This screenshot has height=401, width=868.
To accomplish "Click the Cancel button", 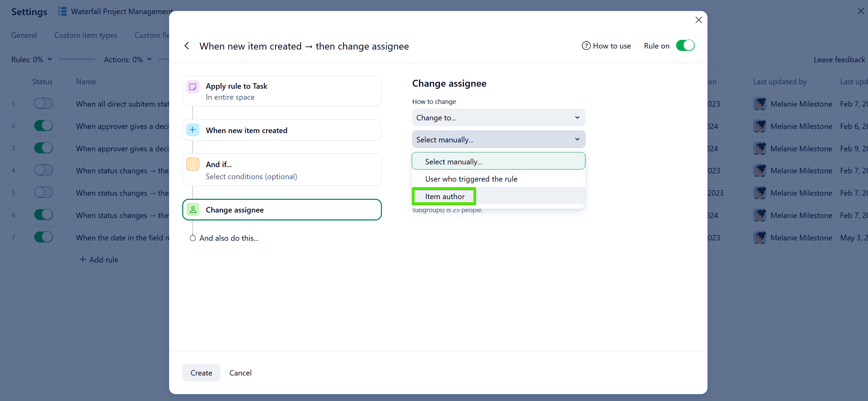I will [x=240, y=373].
